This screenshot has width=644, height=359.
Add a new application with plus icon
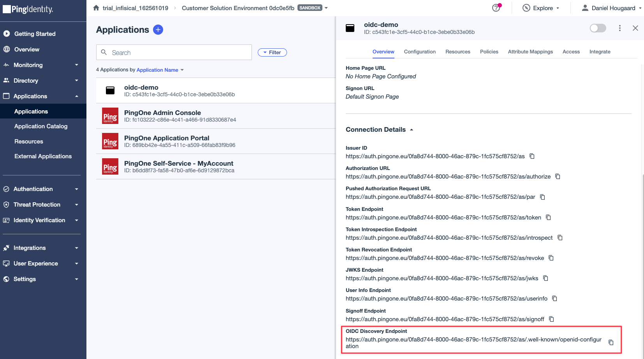(x=158, y=30)
